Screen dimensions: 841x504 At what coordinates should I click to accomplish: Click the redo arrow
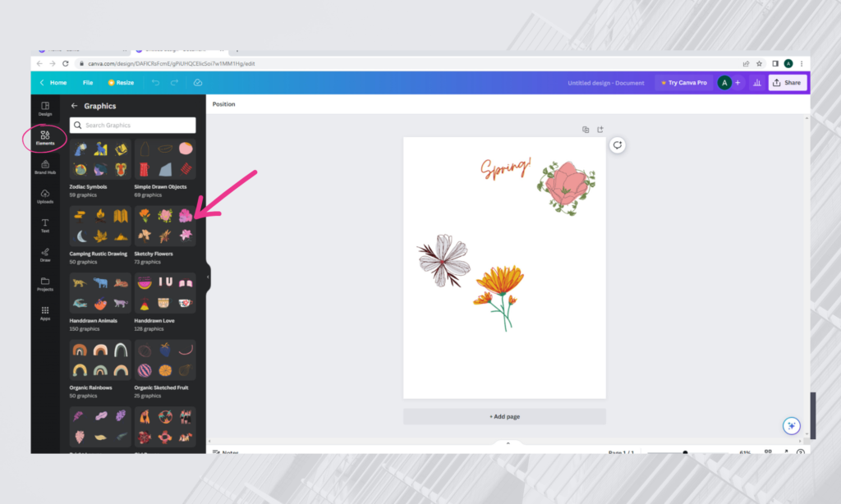click(174, 83)
